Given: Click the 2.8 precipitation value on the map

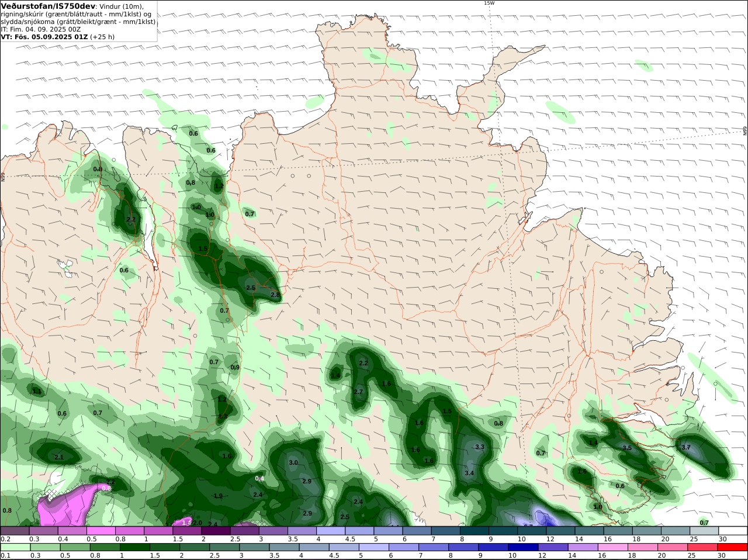Looking at the screenshot, I should 275,295.
